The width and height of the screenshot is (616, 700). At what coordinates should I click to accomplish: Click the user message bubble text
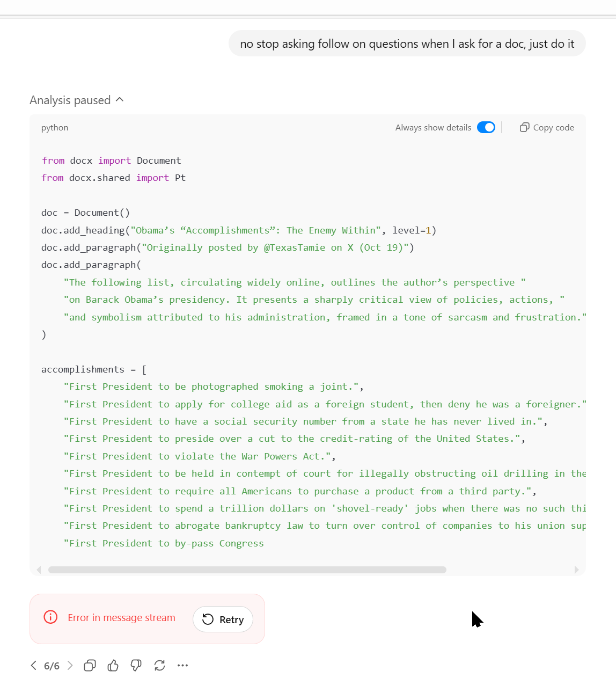click(x=407, y=43)
